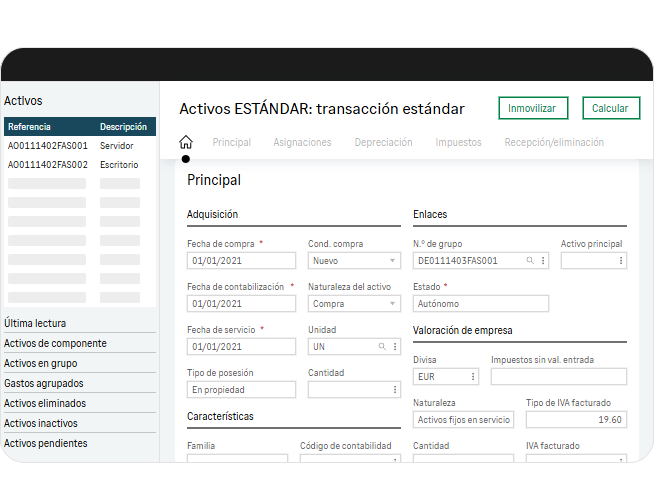Go to the home icon tab
Image resolution: width=654 pixels, height=500 pixels.
pos(185,142)
